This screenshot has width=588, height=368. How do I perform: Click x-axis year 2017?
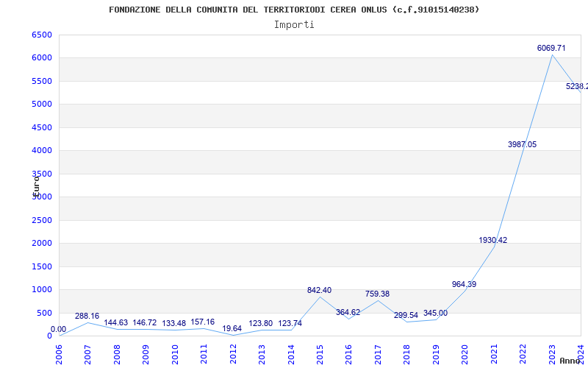pyautogui.click(x=378, y=355)
